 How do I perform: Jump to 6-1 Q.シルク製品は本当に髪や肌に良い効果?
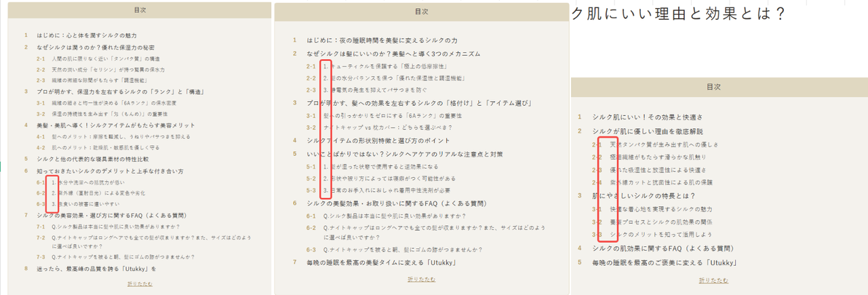395,216
